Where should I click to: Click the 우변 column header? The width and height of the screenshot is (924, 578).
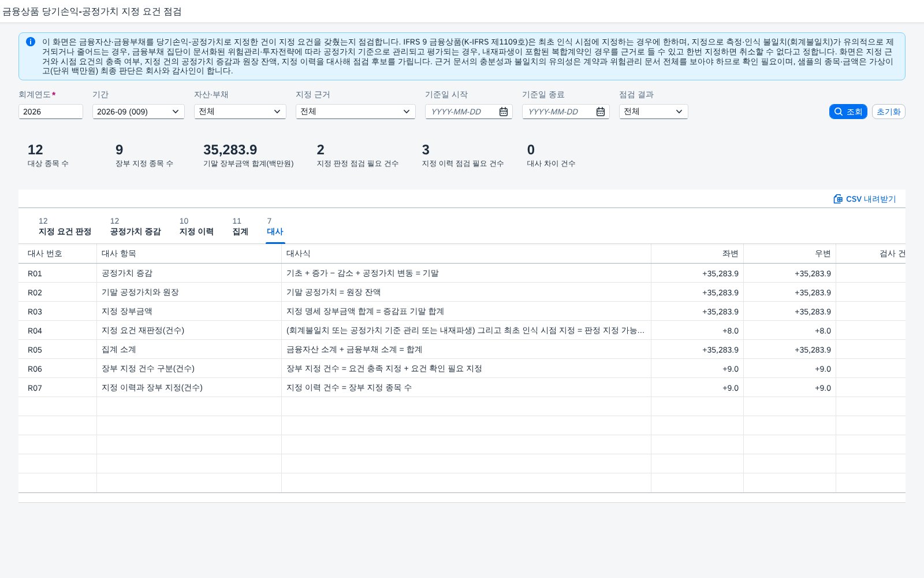point(790,254)
